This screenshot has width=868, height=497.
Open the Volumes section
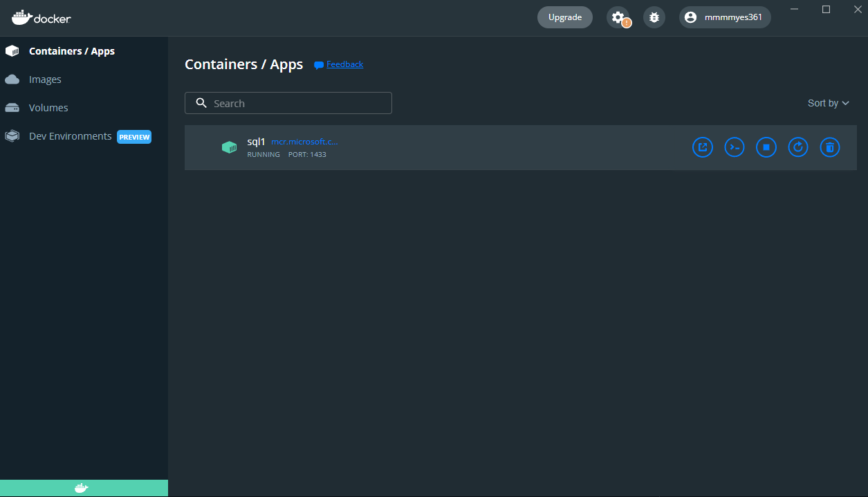48,107
